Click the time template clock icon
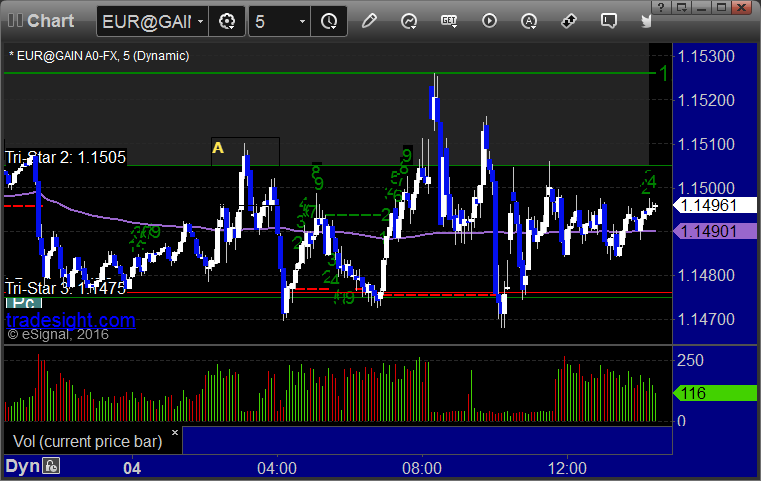The width and height of the screenshot is (761, 481). (329, 21)
